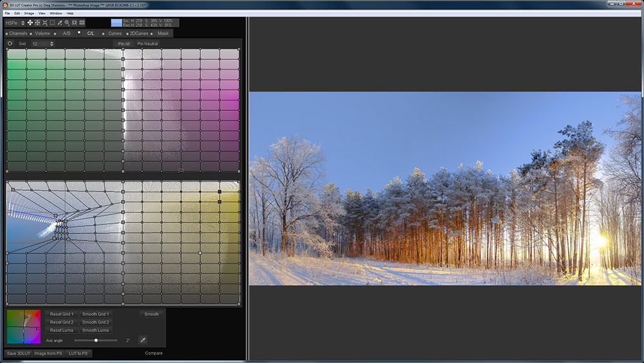Image resolution: width=644 pixels, height=363 pixels.
Task: Open the Image menu
Action: click(29, 13)
